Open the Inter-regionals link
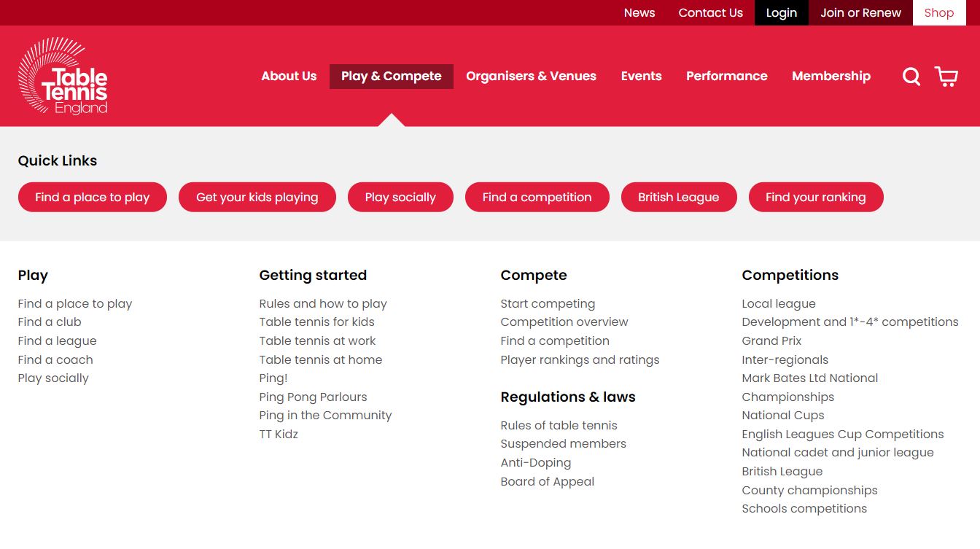This screenshot has height=549, width=980. pyautogui.click(x=785, y=359)
